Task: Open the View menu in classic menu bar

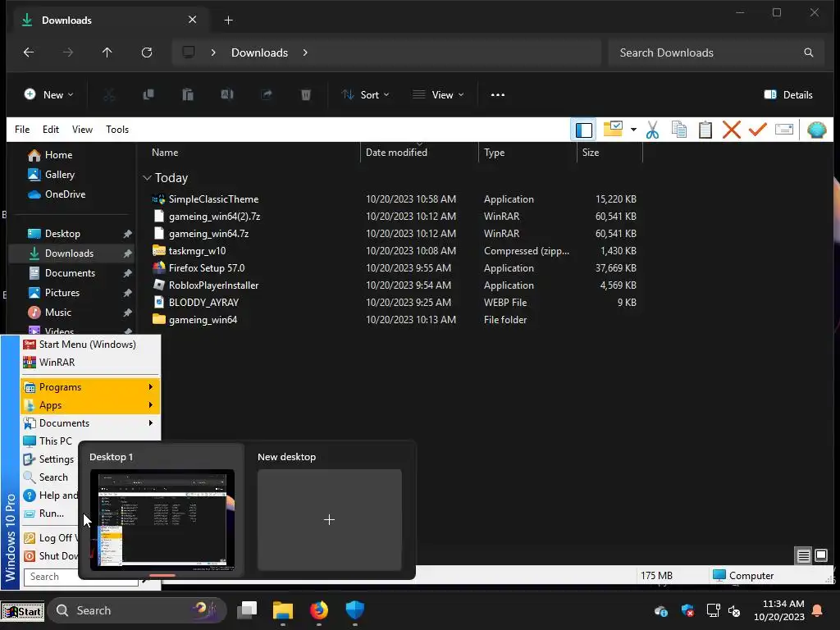Action: click(x=83, y=130)
